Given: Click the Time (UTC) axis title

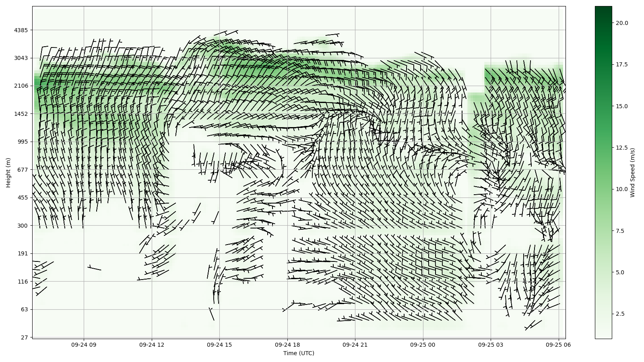Looking at the screenshot, I should click(x=299, y=353).
